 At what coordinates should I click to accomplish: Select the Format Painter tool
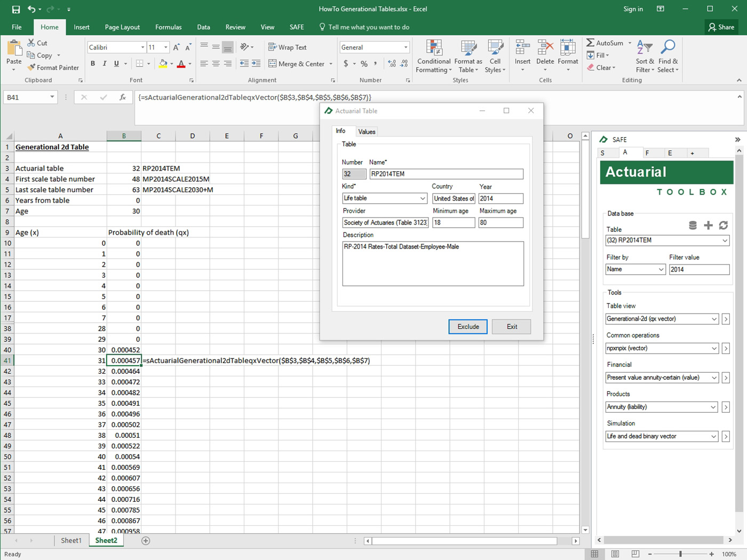(53, 68)
